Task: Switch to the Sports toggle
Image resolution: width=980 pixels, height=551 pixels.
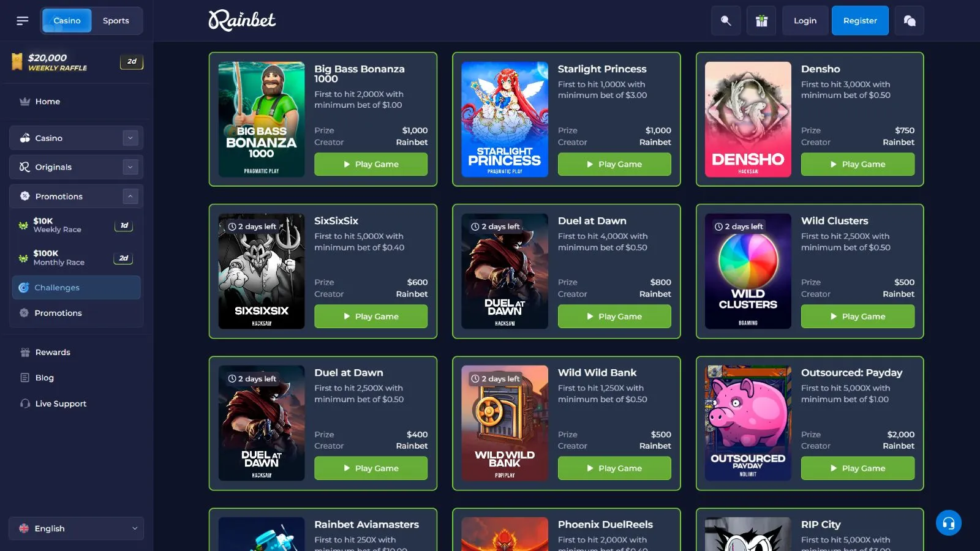Action: point(116,21)
